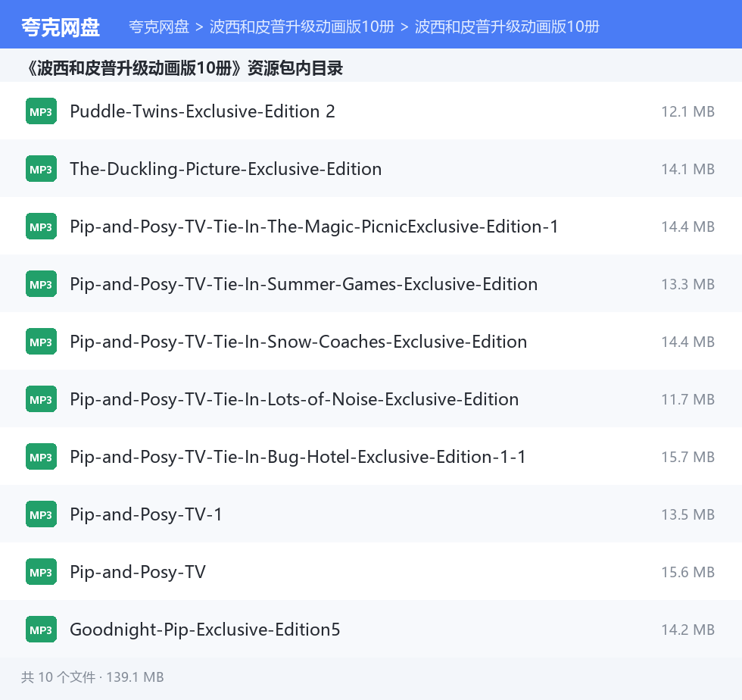Image resolution: width=742 pixels, height=700 pixels.
Task: Click the 13.5 MB size value
Action: click(x=687, y=515)
